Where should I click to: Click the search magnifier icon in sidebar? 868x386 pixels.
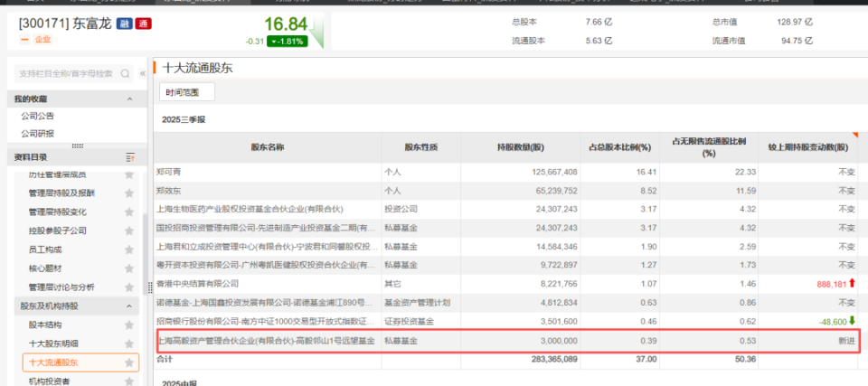[x=123, y=73]
